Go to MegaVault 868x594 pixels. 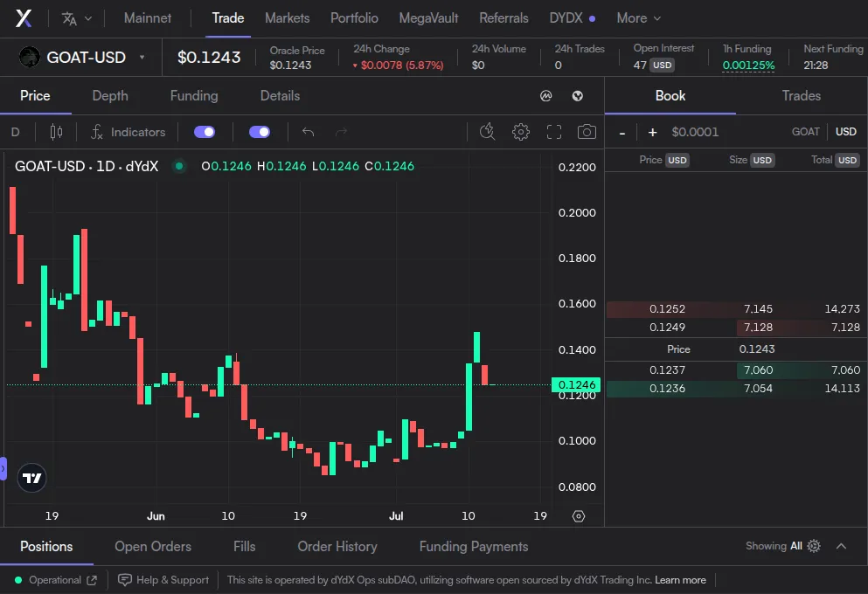pos(428,18)
